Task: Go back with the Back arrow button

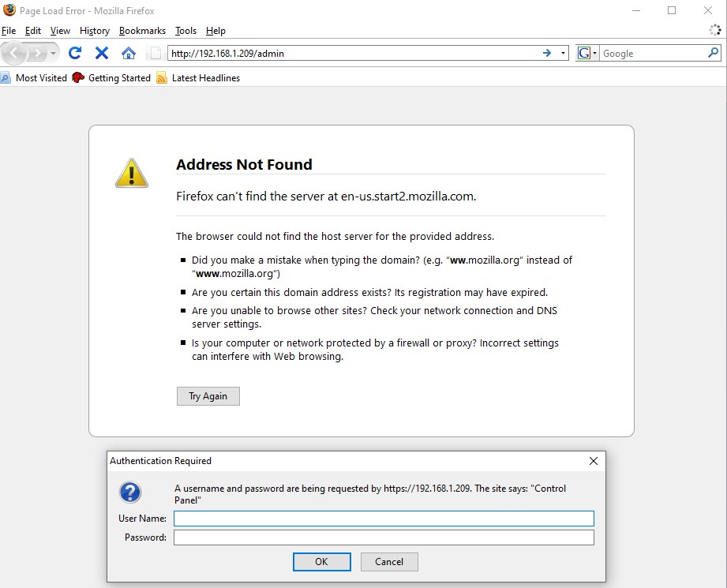Action: point(14,54)
